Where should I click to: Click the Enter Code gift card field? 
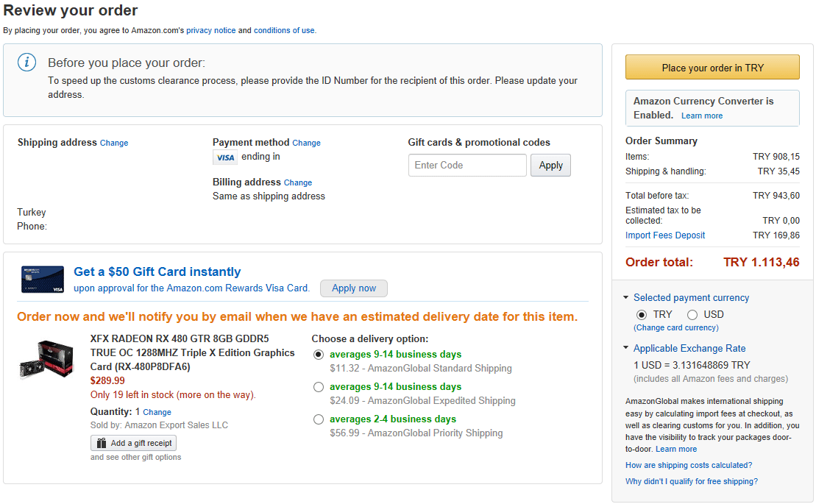[467, 166]
